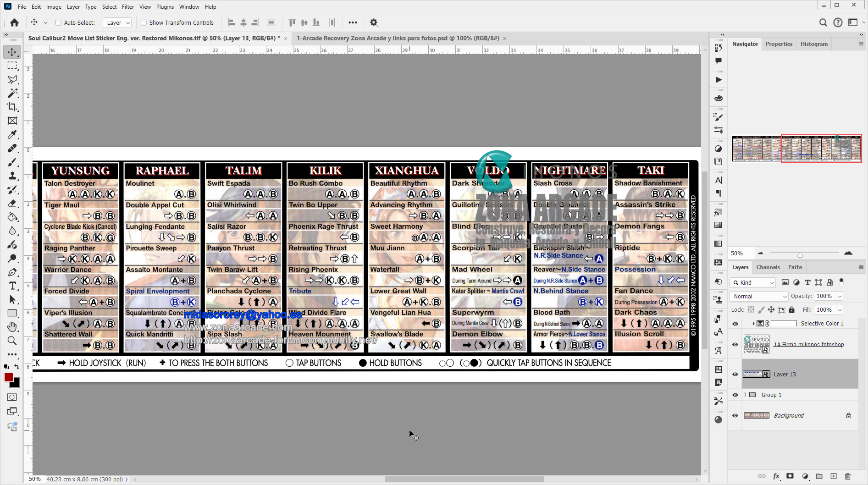Select the Rectangular Marquee tool
The height and width of the screenshot is (485, 868).
pyautogui.click(x=12, y=66)
